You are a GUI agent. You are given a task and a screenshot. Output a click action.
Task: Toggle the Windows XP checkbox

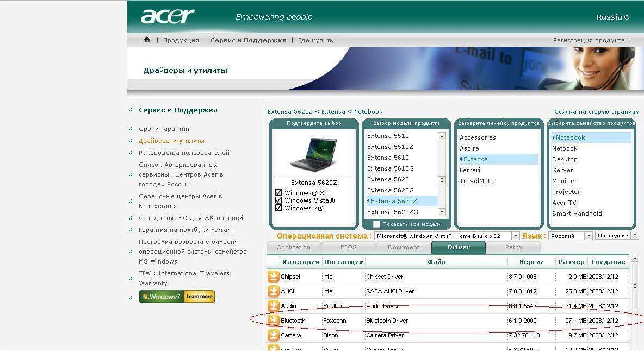click(278, 193)
